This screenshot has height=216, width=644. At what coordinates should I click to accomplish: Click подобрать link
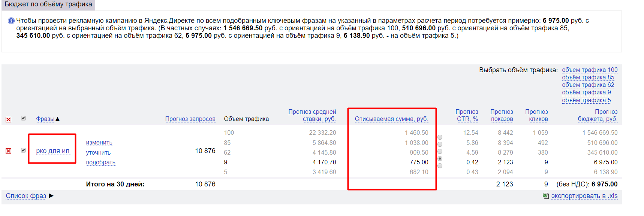[x=100, y=162]
